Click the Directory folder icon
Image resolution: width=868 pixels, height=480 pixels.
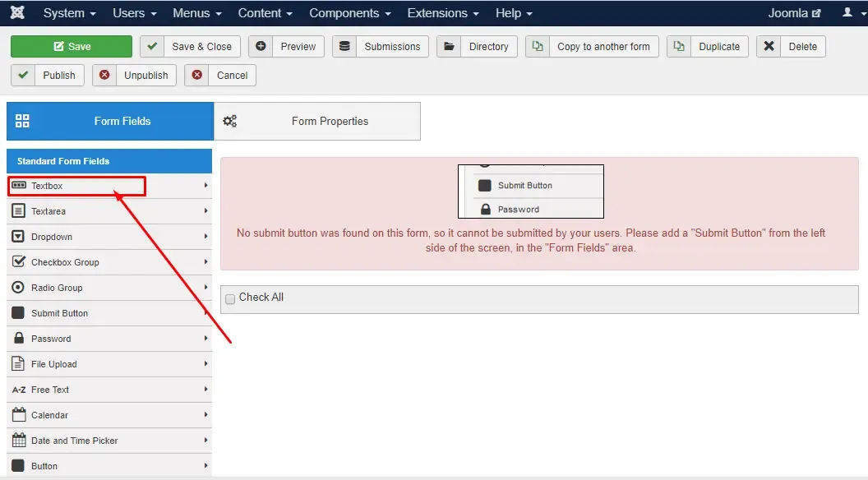449,47
